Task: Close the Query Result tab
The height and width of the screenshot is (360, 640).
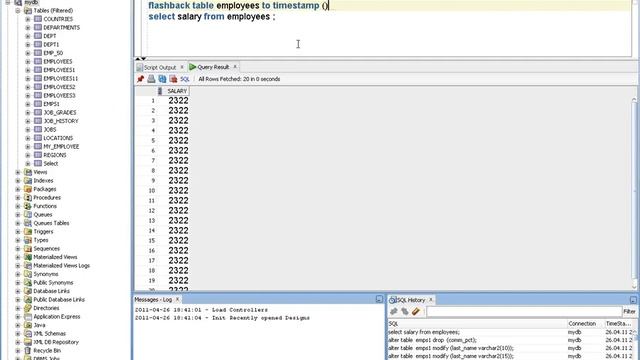Action: pos(235,67)
